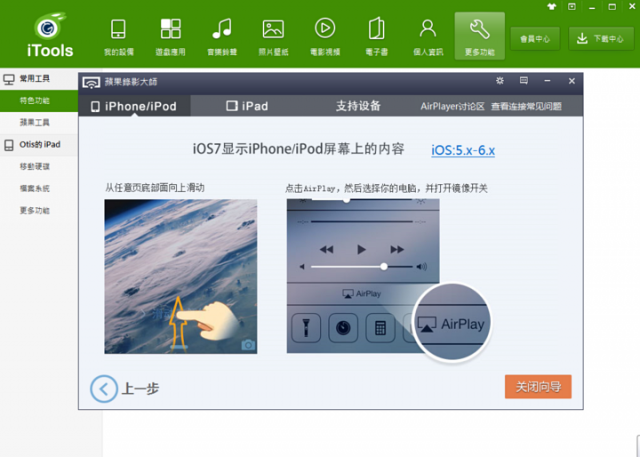
Task: Open 下載中心 download center
Action: (x=601, y=39)
